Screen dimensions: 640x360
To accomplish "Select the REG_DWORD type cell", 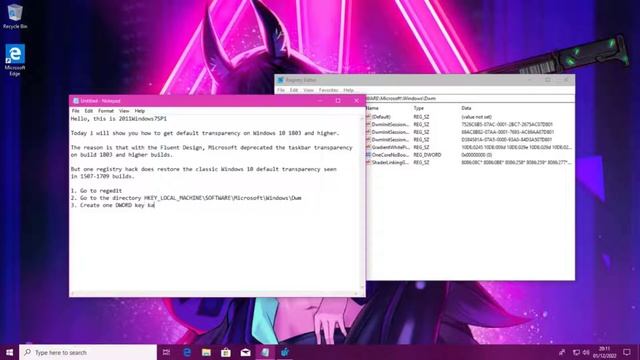I will 427,155.
